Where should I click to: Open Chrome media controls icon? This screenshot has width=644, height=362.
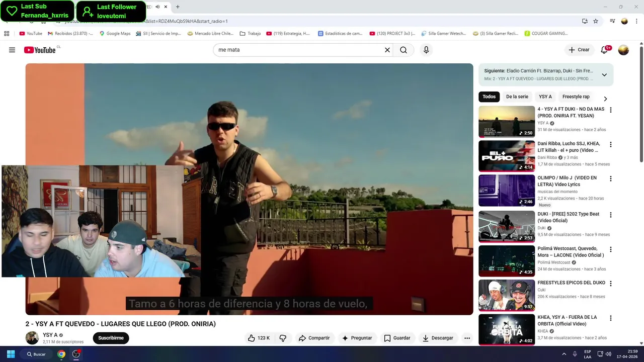612,21
